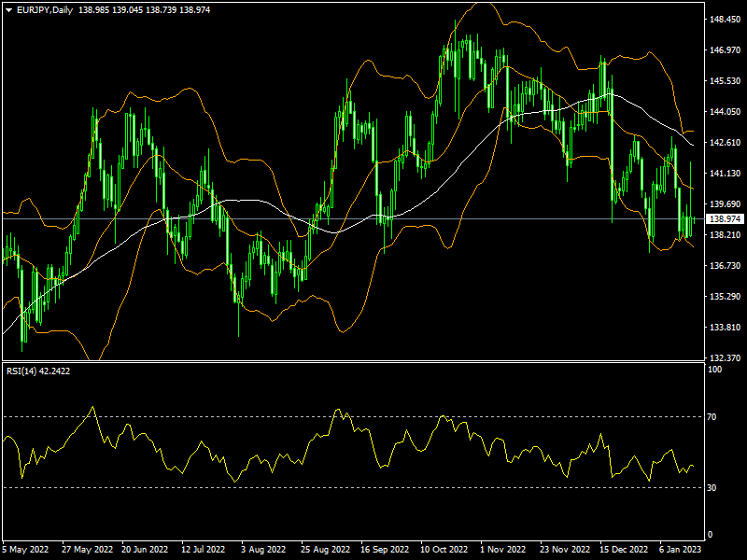Select the 132.370 price axis label
Screen dimensions: 747x560
[726, 357]
